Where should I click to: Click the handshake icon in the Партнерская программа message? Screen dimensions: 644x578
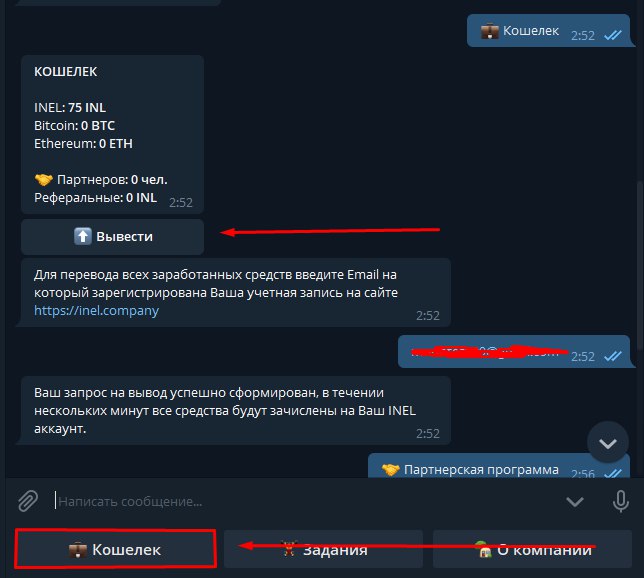[390, 470]
